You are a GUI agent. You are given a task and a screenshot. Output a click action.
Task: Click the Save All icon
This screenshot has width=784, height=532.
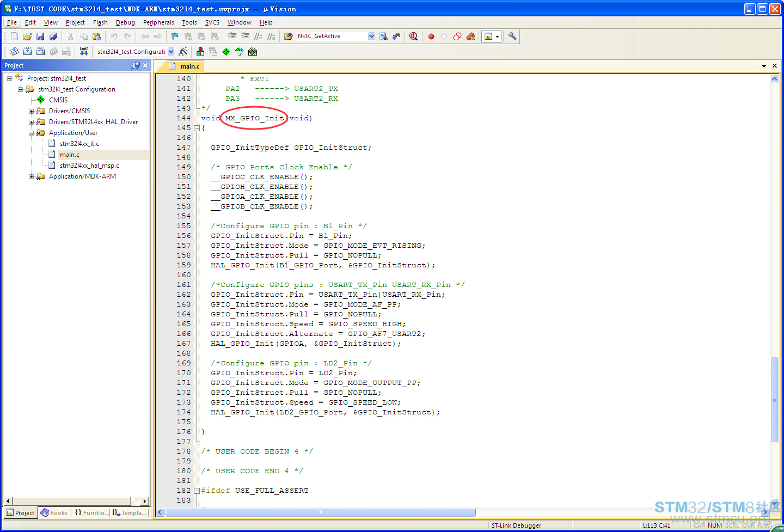pos(53,36)
